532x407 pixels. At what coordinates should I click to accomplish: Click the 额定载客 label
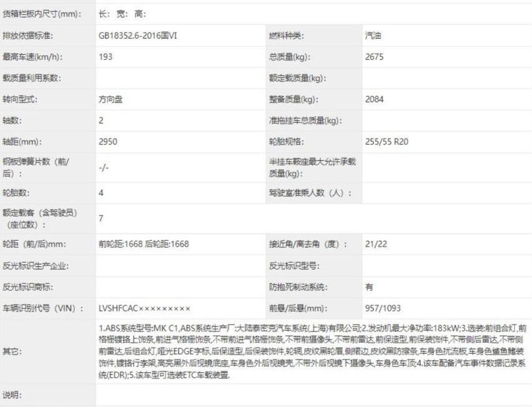[40, 218]
